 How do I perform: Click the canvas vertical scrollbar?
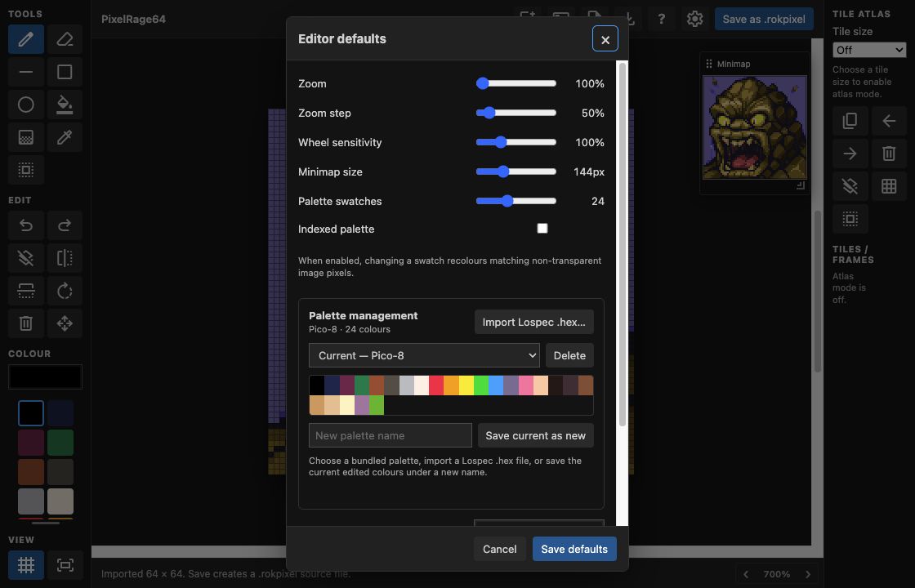tap(818, 292)
